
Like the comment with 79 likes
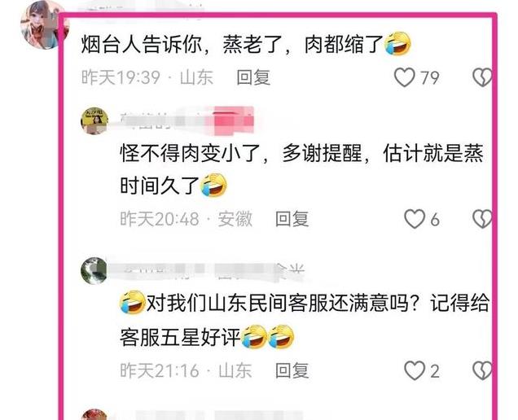pos(404,77)
